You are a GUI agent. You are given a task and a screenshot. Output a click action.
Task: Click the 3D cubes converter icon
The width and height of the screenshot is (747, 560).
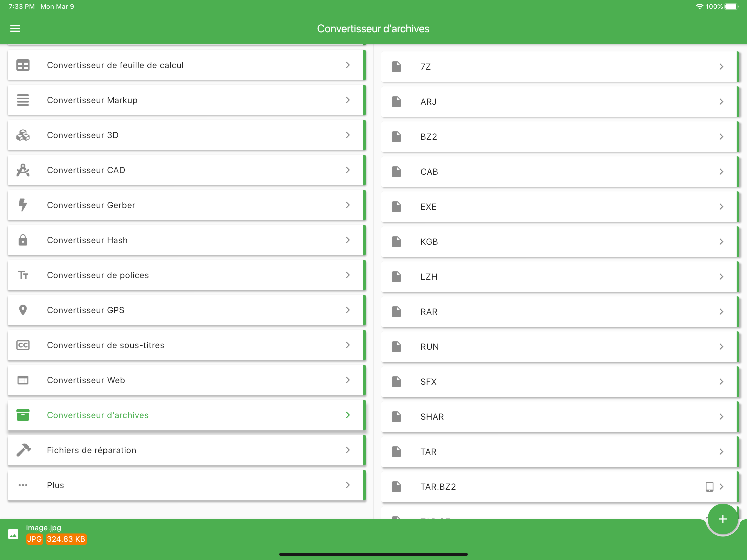[23, 135]
